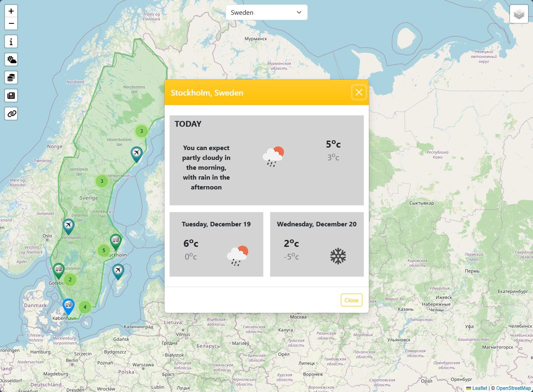
Task: Click the zoom in plus button
Action: 11,11
